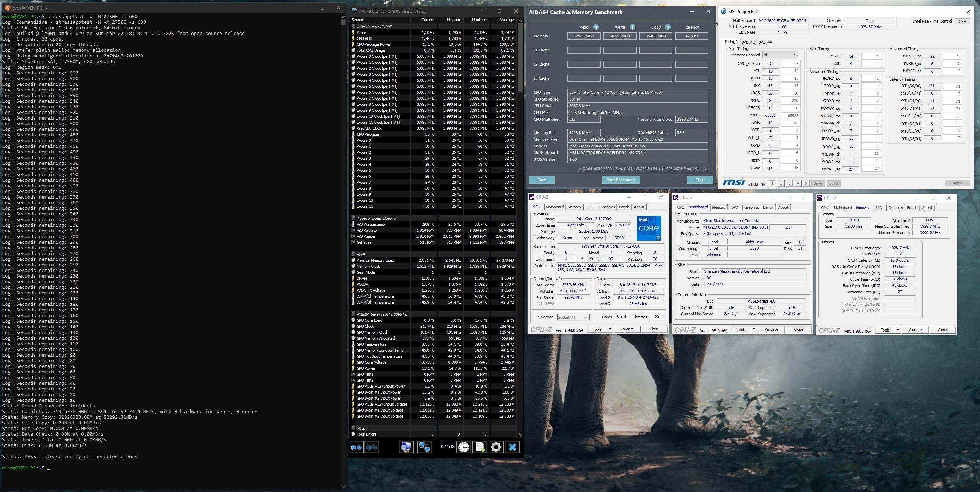Open About tab in CPU-Z CPU window
Viewport: 980px width, 492px height.
point(639,207)
